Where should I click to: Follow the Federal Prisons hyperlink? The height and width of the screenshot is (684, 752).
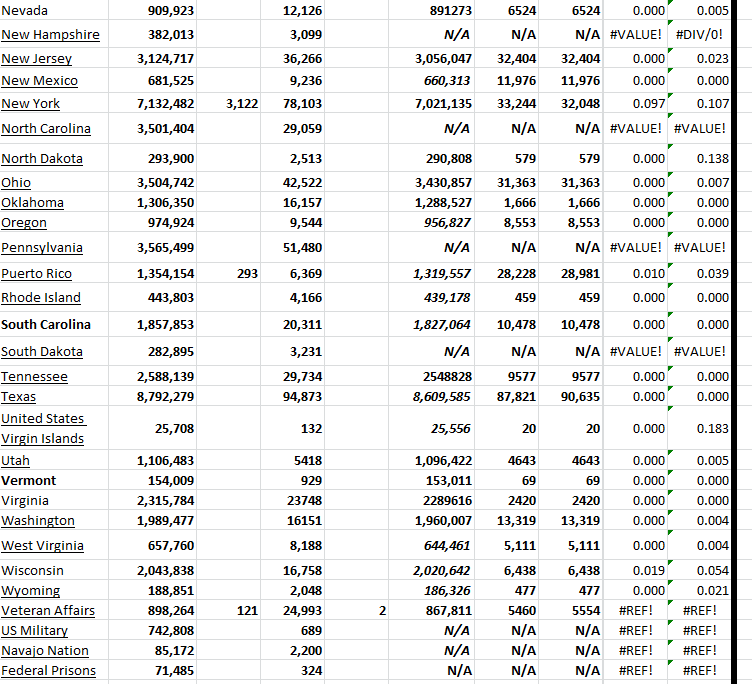click(48, 671)
